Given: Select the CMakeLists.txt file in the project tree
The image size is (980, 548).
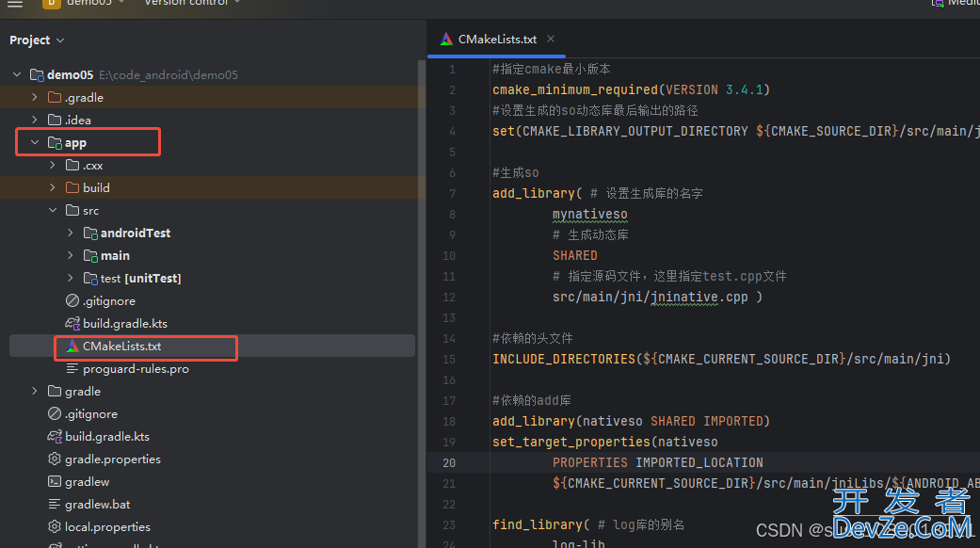Looking at the screenshot, I should (x=212, y=347).
